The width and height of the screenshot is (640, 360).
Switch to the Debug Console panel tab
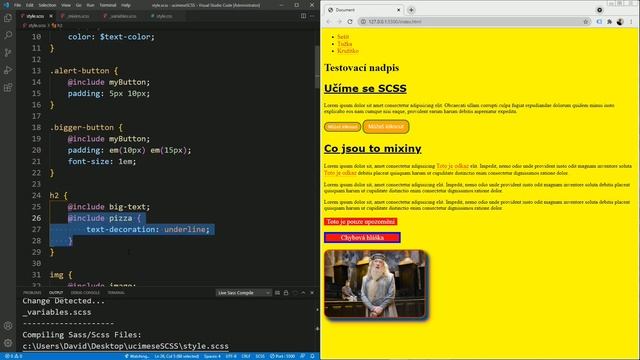tap(85, 293)
